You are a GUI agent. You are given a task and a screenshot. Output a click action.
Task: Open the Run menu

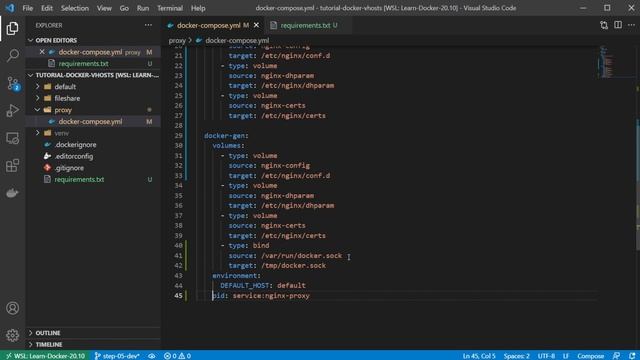143,8
